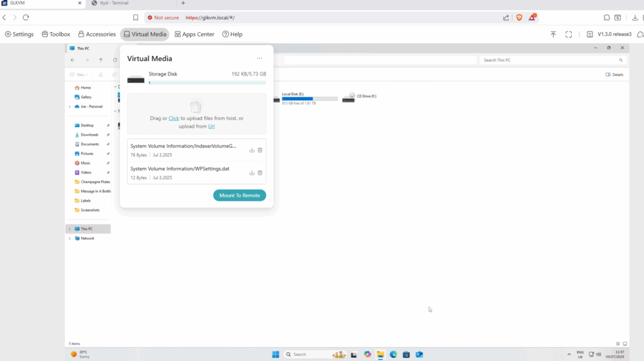Viewport: 644px width, 361px height.
Task: Click the Not secure warning label
Action: coord(163,18)
